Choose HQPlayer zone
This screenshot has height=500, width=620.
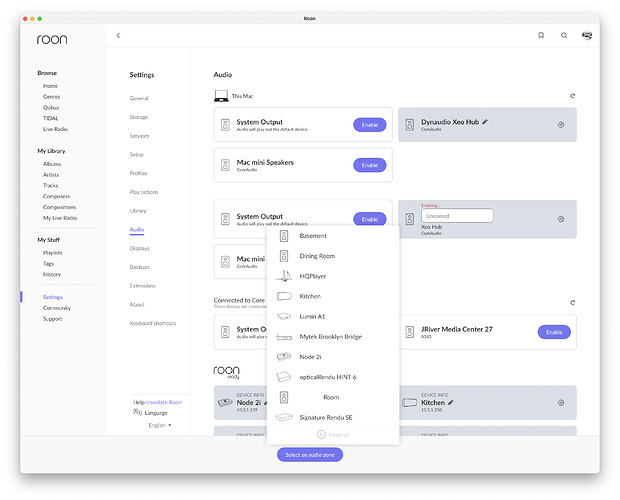coord(333,276)
